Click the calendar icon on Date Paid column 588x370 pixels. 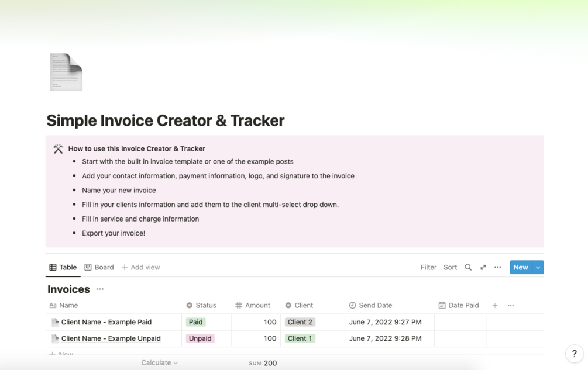443,305
